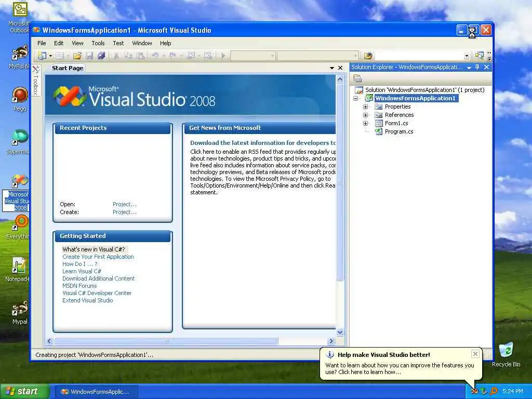Open the New Project dropdown arrow
Viewport: 532px width, 399px height.
(50, 56)
